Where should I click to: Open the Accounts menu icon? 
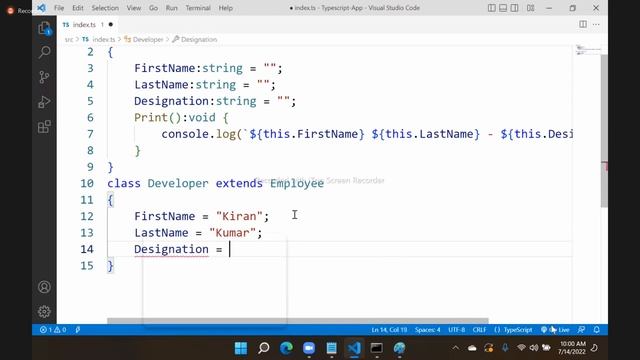[x=44, y=287]
